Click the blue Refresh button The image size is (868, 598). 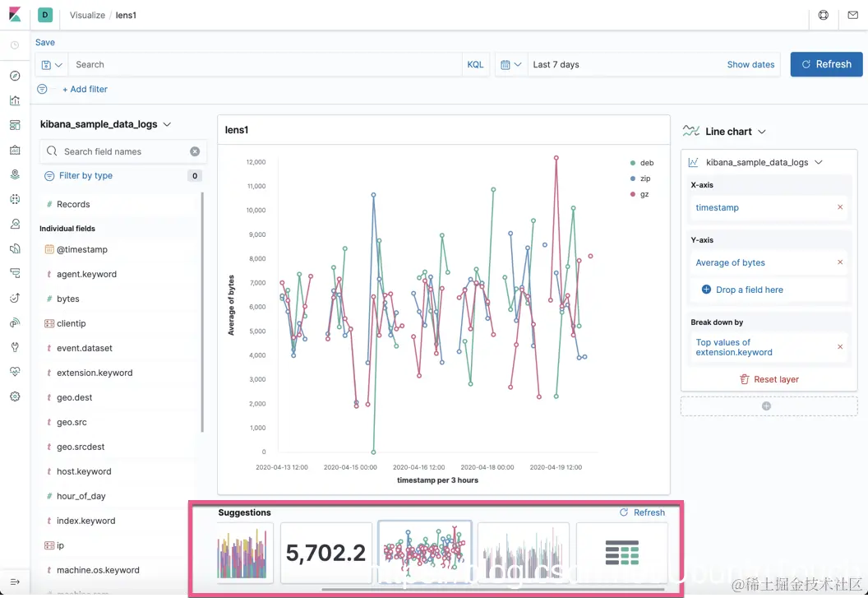coord(826,64)
